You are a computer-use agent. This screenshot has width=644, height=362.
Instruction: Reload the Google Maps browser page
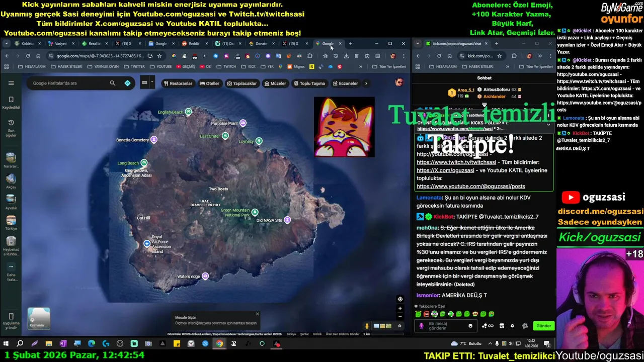(28, 56)
